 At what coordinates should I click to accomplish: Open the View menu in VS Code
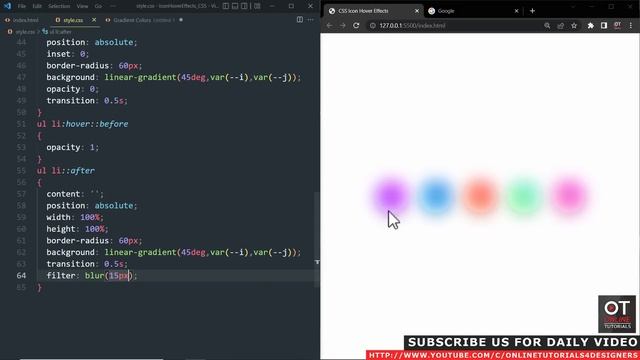pos(82,7)
